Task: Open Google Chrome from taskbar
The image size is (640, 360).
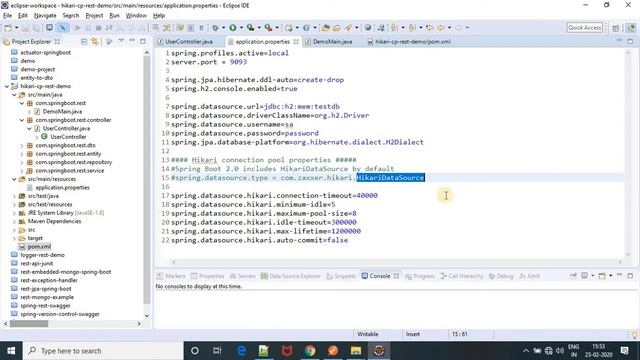Action: (310, 351)
